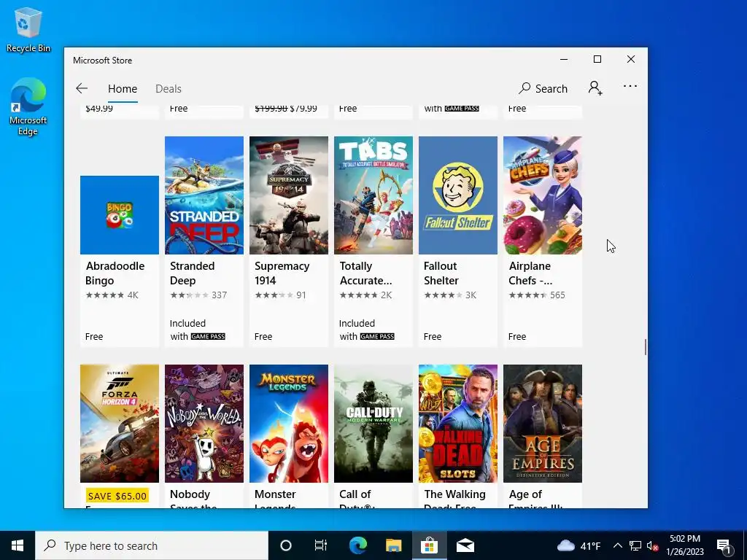Screen dimensions: 747x560
Task: Click the $49.99 price label
Action: tap(99, 109)
